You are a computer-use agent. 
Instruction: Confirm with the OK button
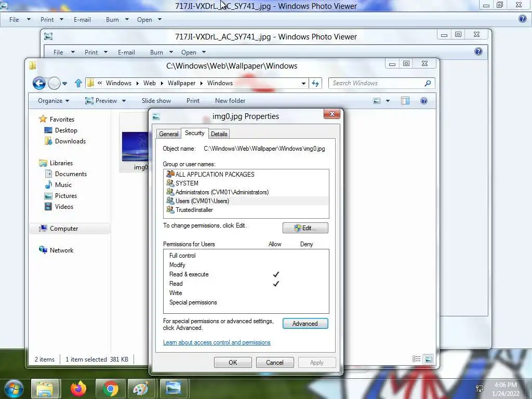233,362
